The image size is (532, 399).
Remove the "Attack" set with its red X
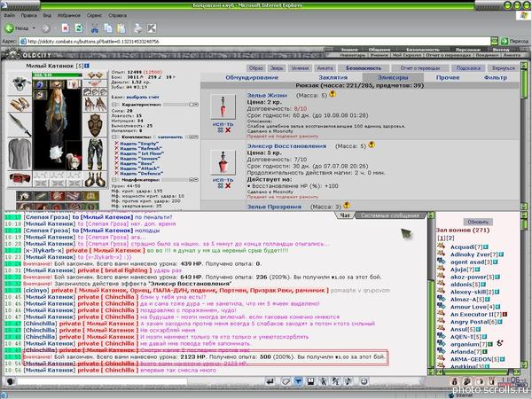pos(116,168)
